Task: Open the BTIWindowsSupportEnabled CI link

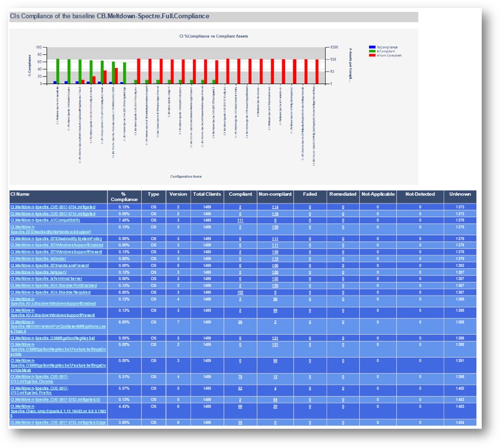Action: [x=57, y=245]
